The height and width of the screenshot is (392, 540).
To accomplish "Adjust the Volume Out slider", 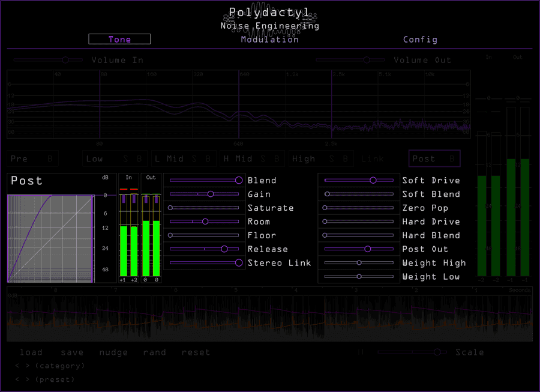I will tap(350, 60).
